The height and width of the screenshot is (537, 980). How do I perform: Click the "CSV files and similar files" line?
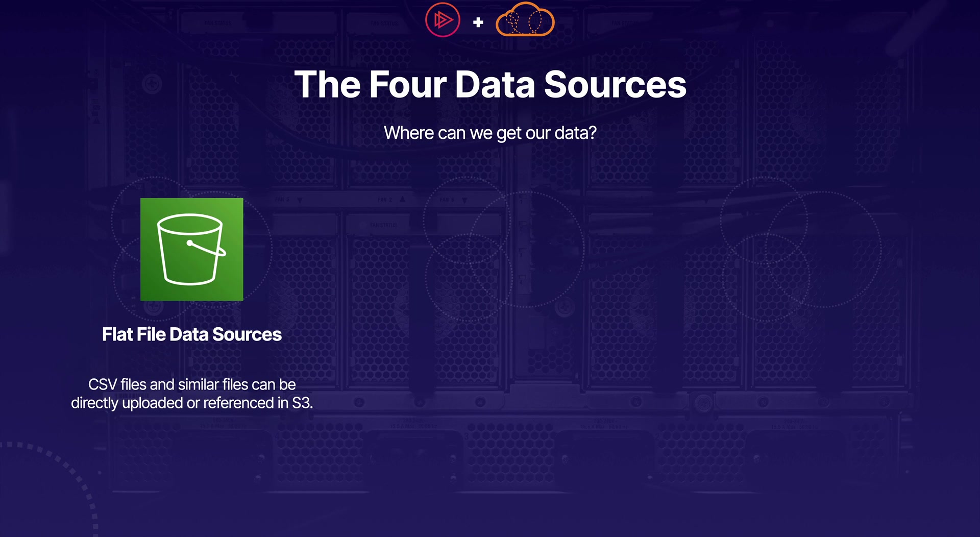(x=192, y=384)
